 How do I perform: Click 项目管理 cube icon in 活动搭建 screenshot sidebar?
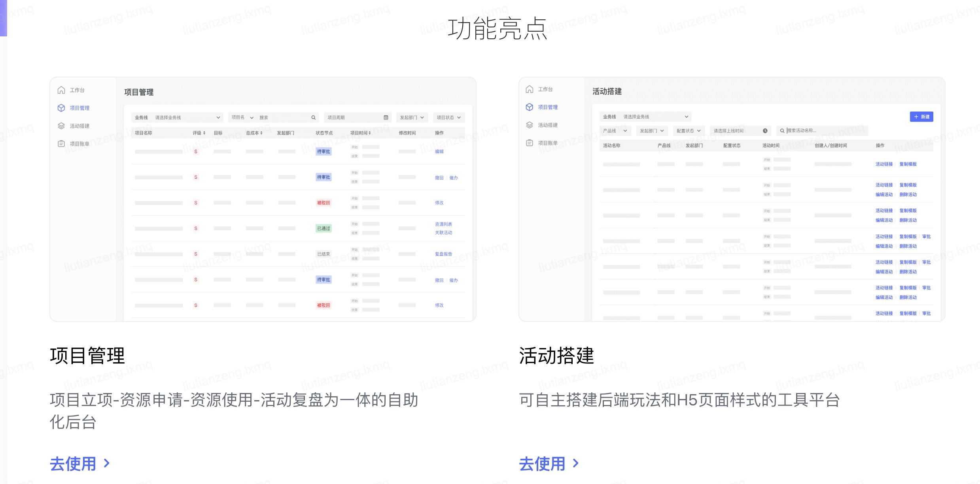(530, 107)
